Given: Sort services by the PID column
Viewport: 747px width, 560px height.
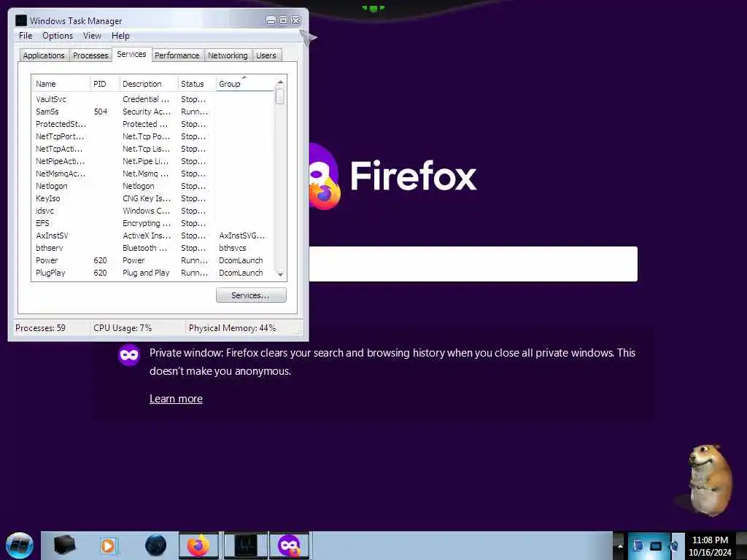Looking at the screenshot, I should [x=105, y=84].
